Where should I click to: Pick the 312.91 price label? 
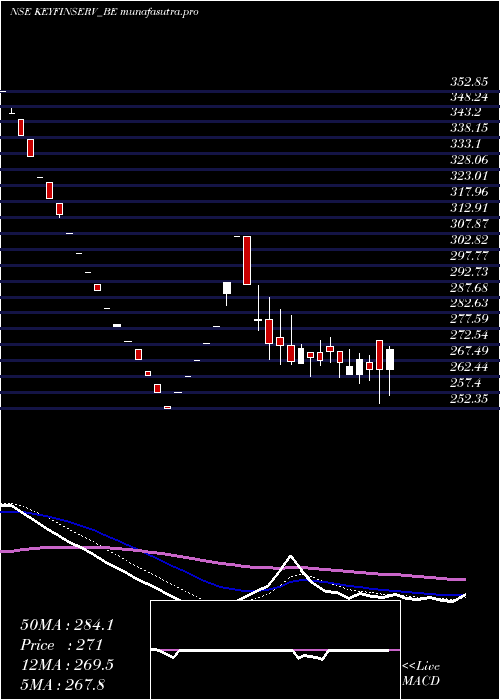point(468,208)
